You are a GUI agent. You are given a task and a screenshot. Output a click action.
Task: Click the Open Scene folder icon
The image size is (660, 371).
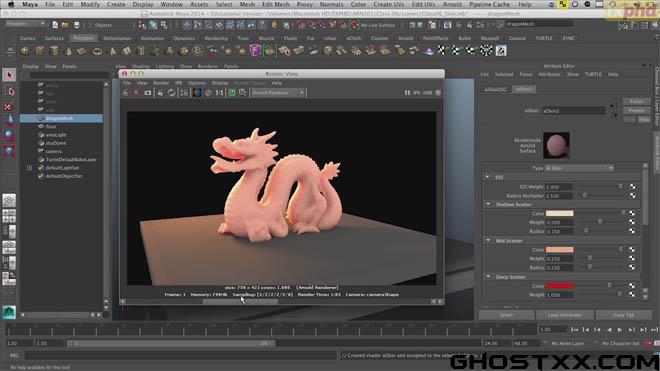pos(65,25)
